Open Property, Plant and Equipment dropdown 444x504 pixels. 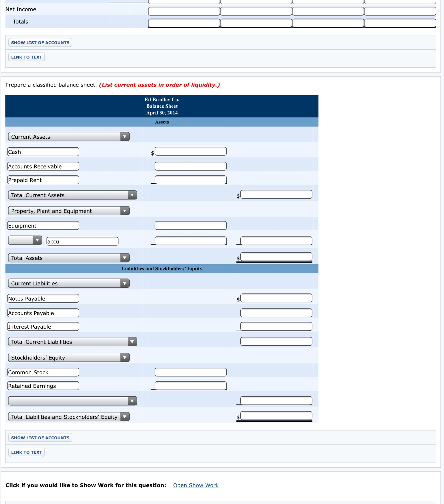point(69,211)
